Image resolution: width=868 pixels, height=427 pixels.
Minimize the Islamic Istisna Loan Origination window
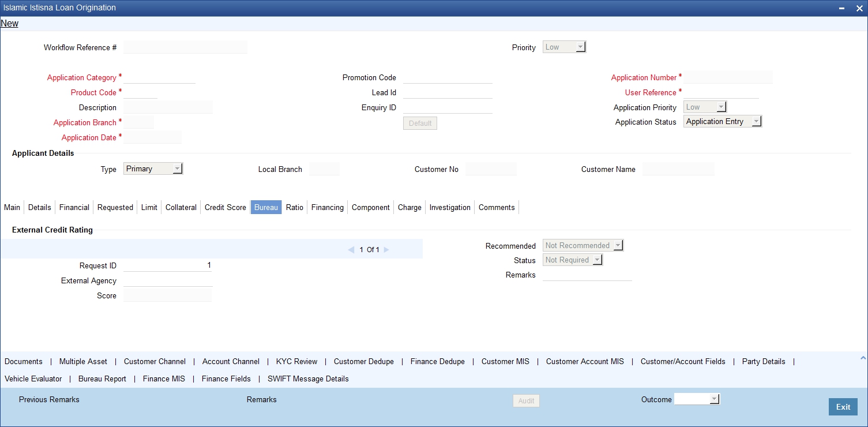click(x=843, y=8)
